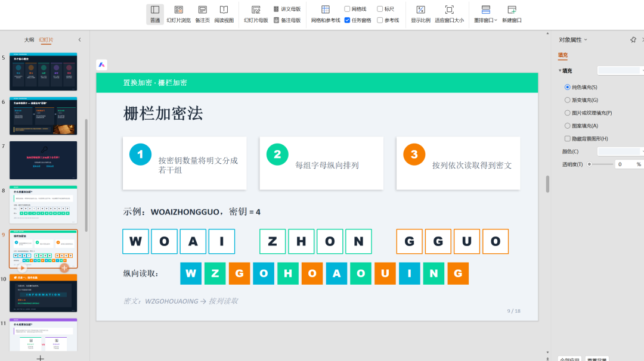The image size is (644, 361).
Task: Select slide 10 thumbnail
Action: pyautogui.click(x=43, y=293)
